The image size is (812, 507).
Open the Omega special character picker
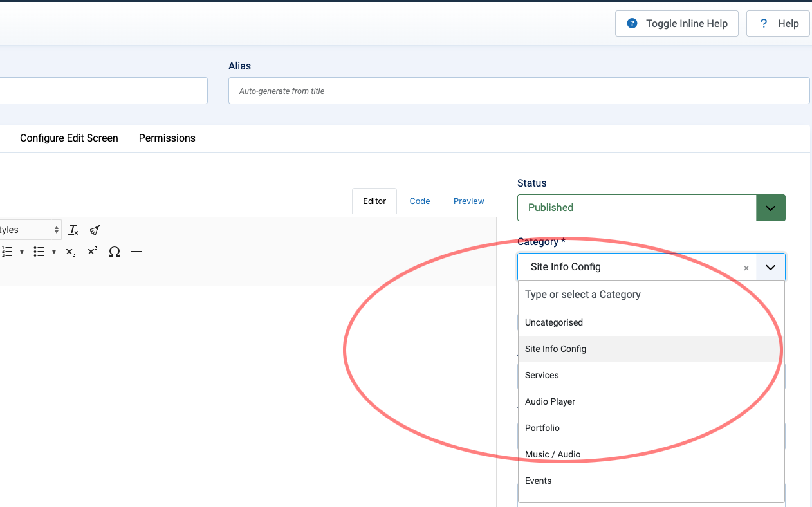(x=115, y=252)
